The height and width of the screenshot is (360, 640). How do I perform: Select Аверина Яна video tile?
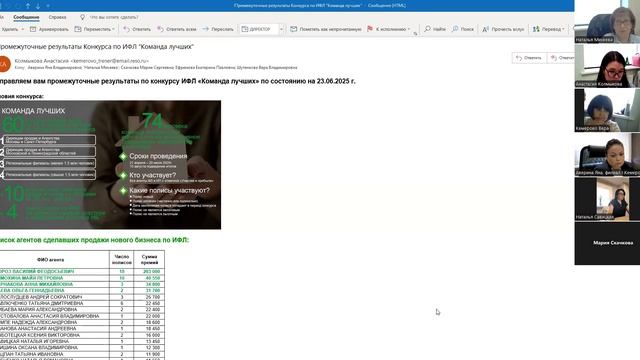click(x=607, y=155)
